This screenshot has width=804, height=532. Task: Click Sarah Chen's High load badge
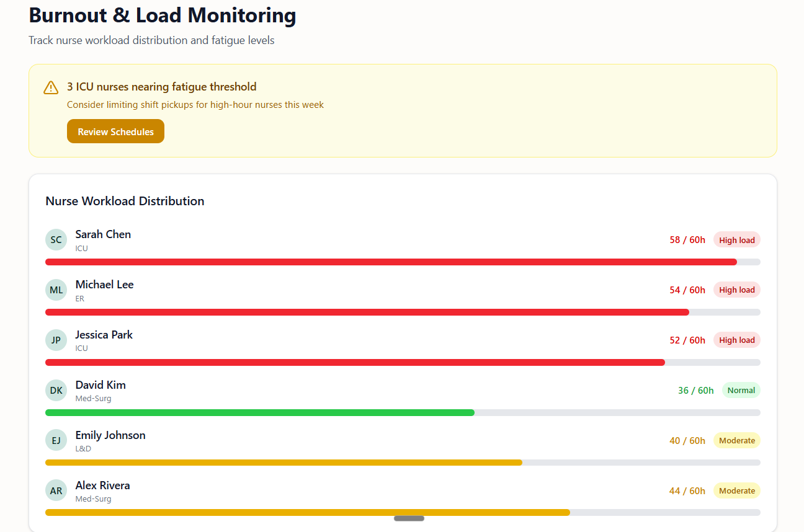(x=737, y=240)
